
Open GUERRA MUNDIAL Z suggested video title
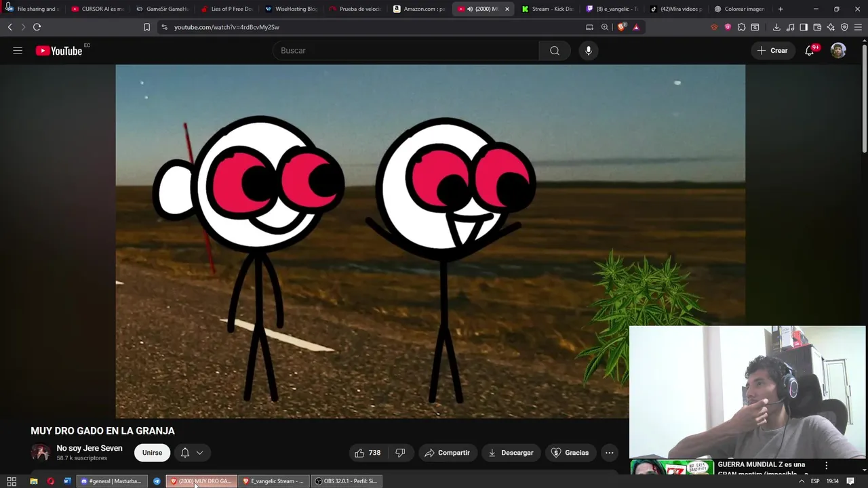click(x=763, y=469)
